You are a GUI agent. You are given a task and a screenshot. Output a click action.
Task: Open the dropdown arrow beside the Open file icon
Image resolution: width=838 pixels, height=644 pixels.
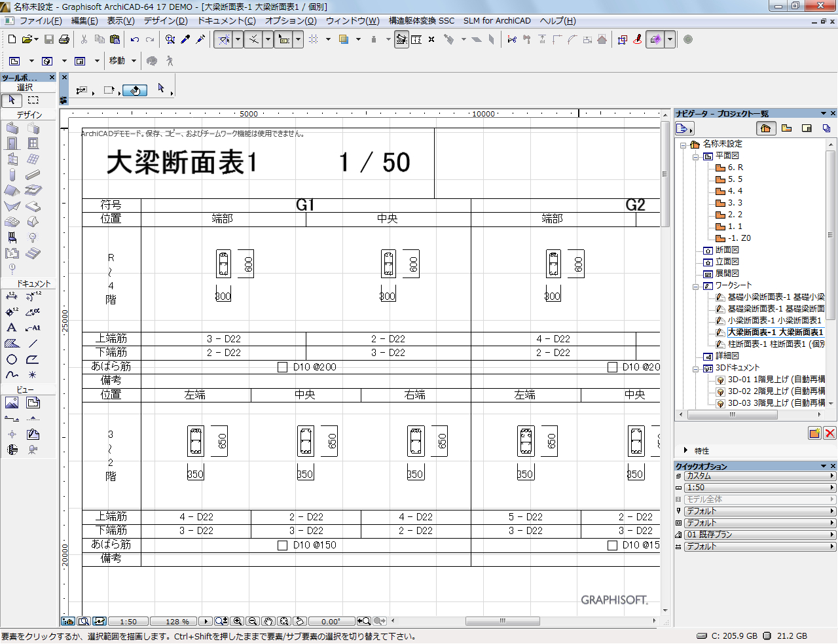[x=36, y=39]
